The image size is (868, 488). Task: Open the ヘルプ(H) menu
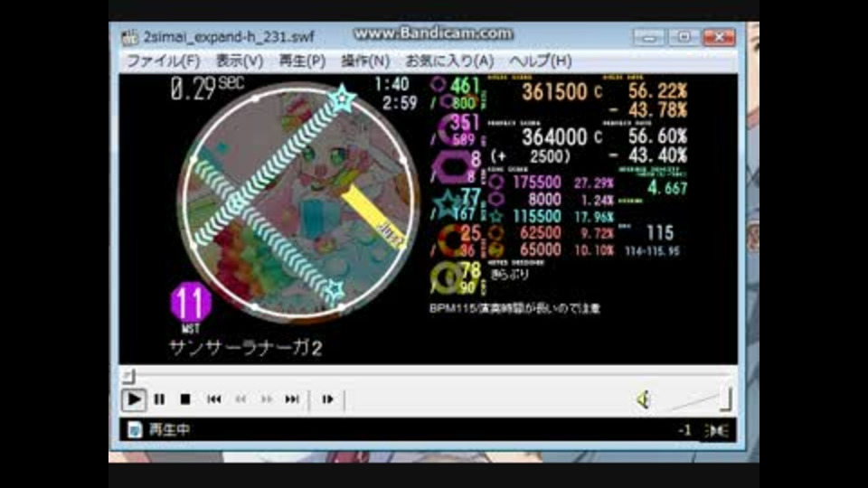tap(541, 61)
